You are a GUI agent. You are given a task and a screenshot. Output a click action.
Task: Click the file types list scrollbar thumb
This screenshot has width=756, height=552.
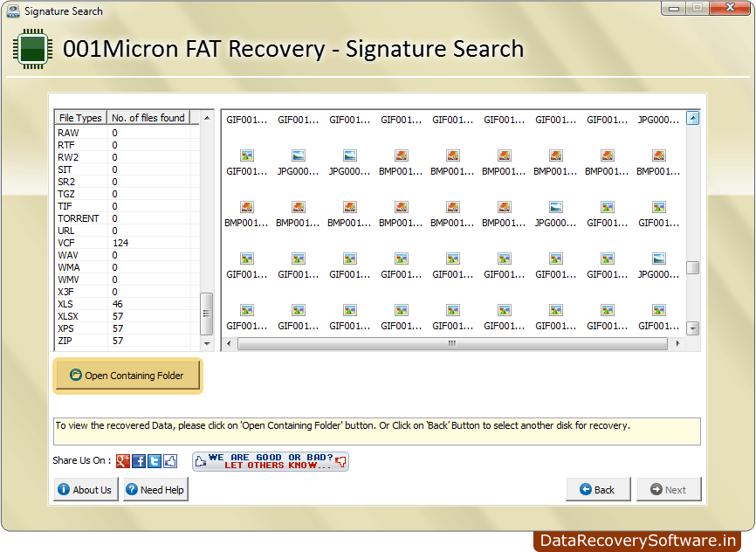[x=206, y=314]
